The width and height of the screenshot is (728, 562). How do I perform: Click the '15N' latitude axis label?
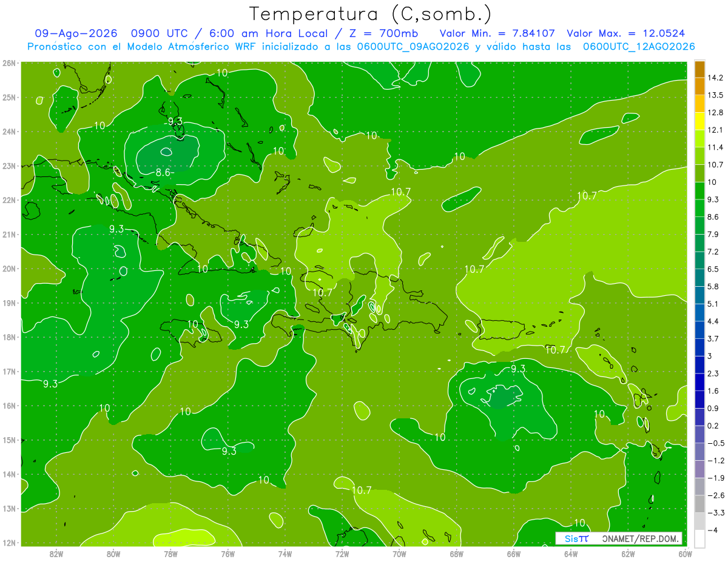coord(8,440)
